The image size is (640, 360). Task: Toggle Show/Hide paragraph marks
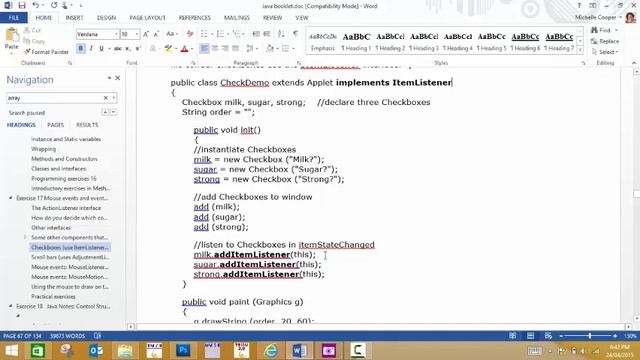pos(296,34)
